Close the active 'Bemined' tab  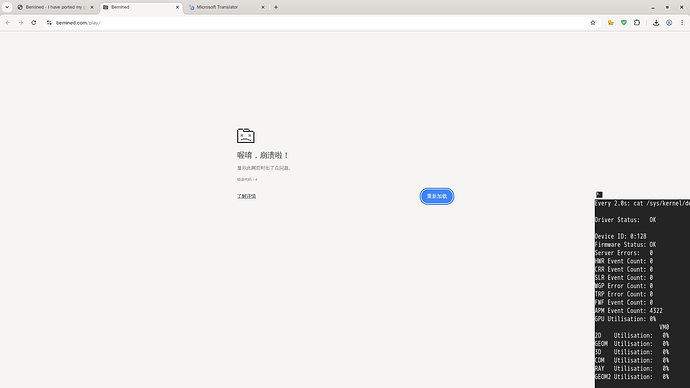tap(177, 7)
